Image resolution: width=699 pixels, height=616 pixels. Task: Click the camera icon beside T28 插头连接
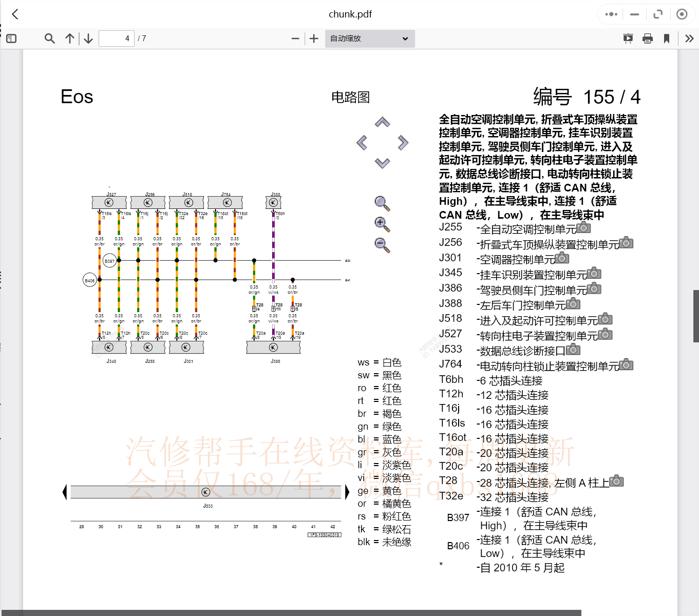click(617, 481)
